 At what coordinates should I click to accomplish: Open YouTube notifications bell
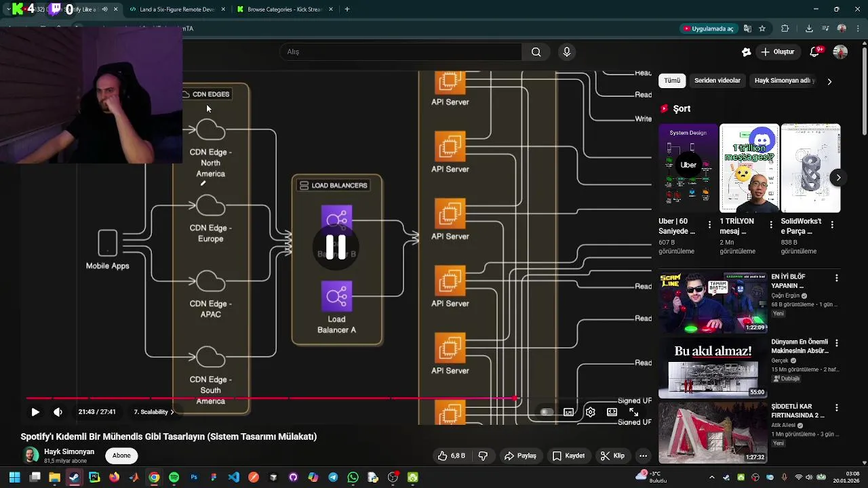tap(815, 52)
